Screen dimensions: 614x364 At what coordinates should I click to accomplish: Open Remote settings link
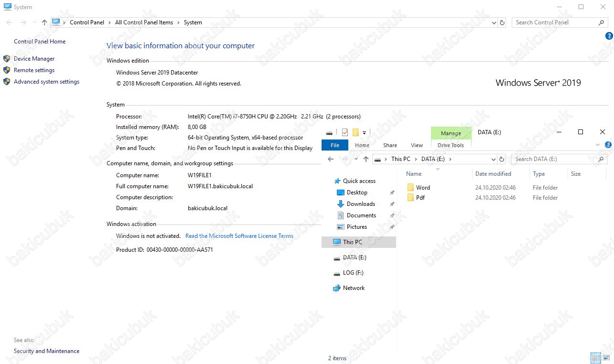34,70
